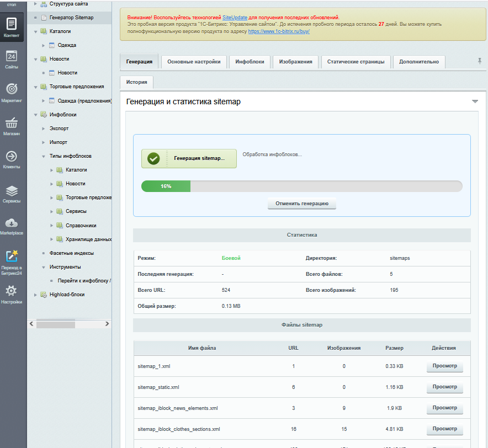This screenshot has width=488, height=448.
Task: Open the Настройки gear icon
Action: tap(12, 294)
